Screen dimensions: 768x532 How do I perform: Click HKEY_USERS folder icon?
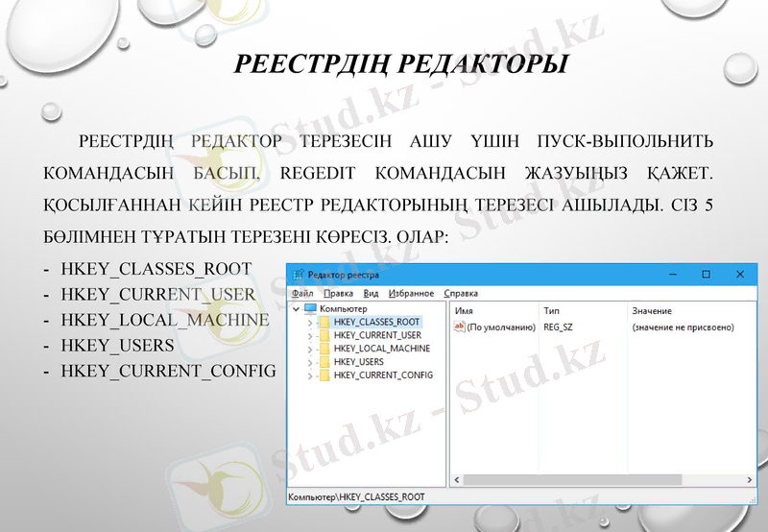[x=324, y=361]
